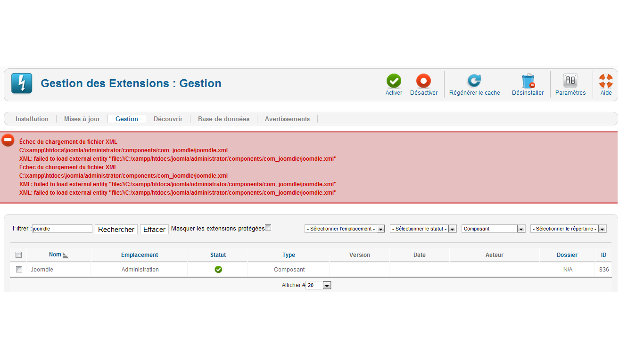Viewport: 644px width, 362px height.
Task: Click the Nom column sort icon
Action: coord(66,255)
